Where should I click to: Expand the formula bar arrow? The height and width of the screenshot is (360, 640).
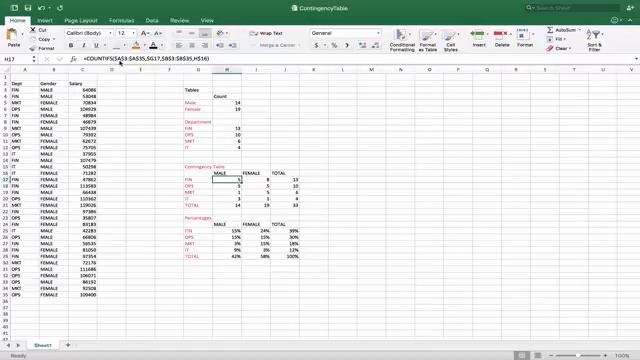coord(636,59)
